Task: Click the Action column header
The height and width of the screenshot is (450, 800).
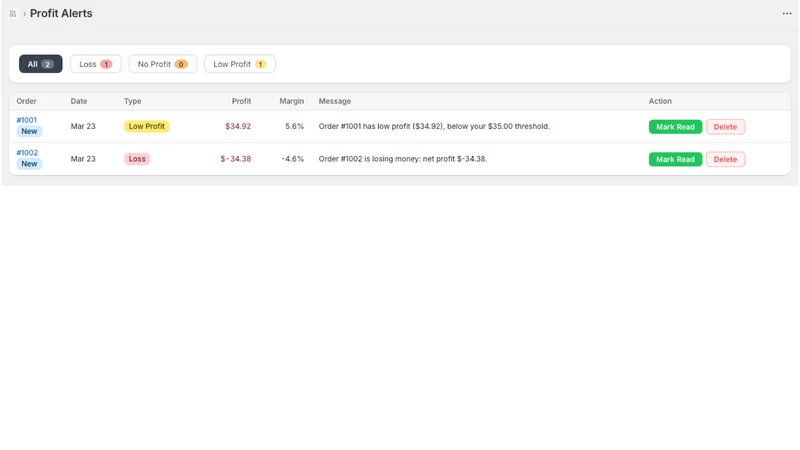Action: pos(660,101)
